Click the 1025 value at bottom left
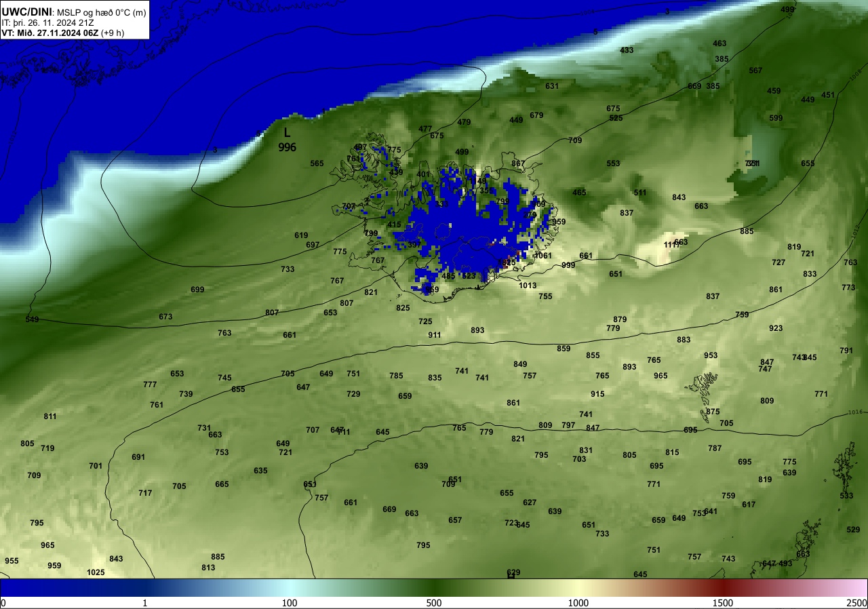This screenshot has width=868, height=609. [x=96, y=573]
